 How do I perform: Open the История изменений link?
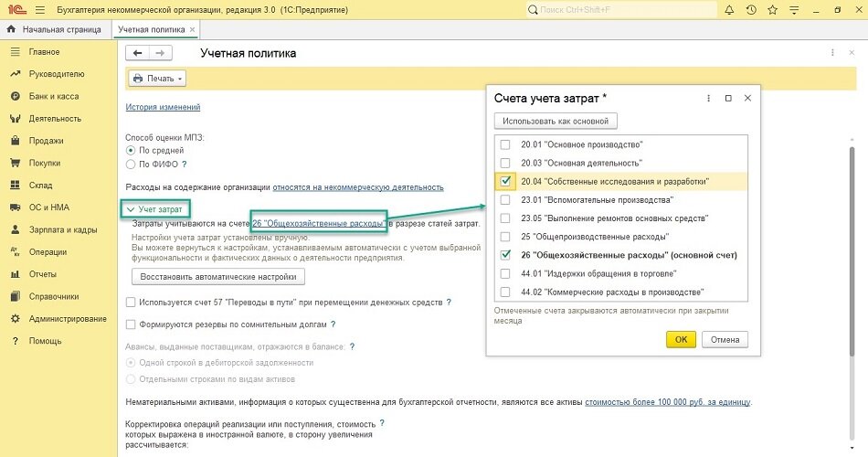pos(163,107)
